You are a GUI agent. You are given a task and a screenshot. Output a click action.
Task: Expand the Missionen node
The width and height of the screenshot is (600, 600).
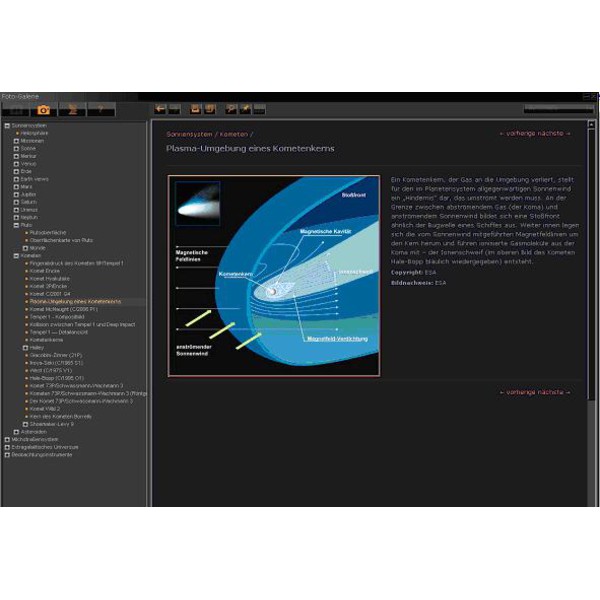(16, 141)
